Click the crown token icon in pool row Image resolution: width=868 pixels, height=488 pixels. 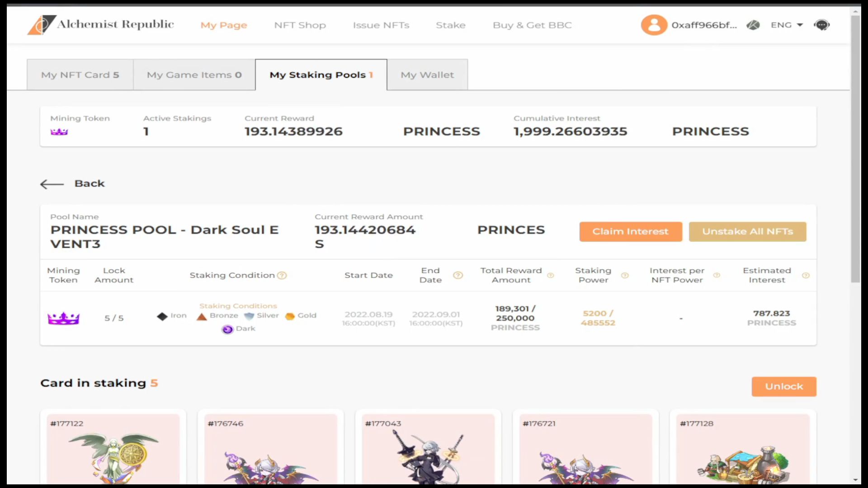(x=64, y=318)
